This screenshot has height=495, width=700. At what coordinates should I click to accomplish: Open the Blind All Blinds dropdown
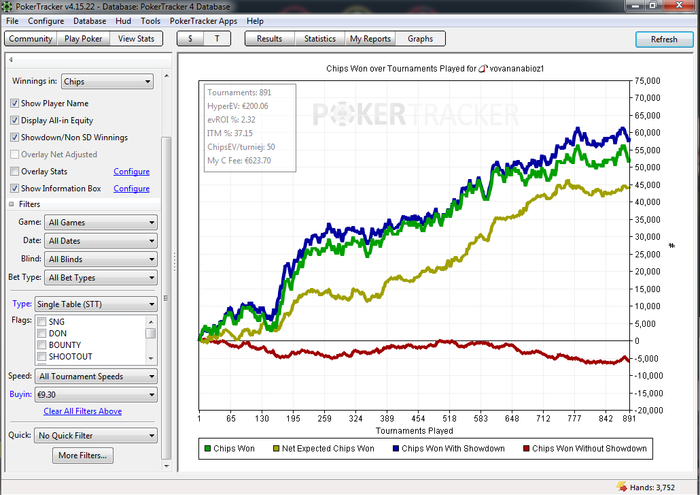coord(101,259)
